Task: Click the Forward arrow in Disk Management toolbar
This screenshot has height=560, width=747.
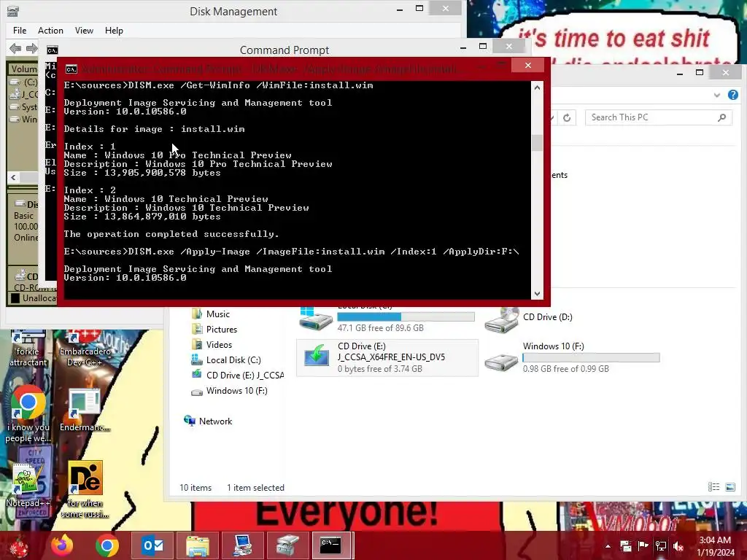Action: 32,48
